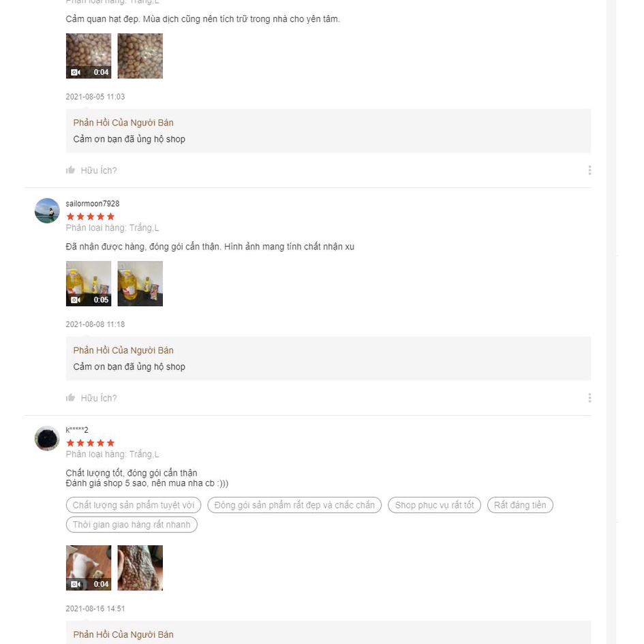
Task: Mark sailormoon7928's review as "Hữu ích?"
Action: click(x=99, y=398)
